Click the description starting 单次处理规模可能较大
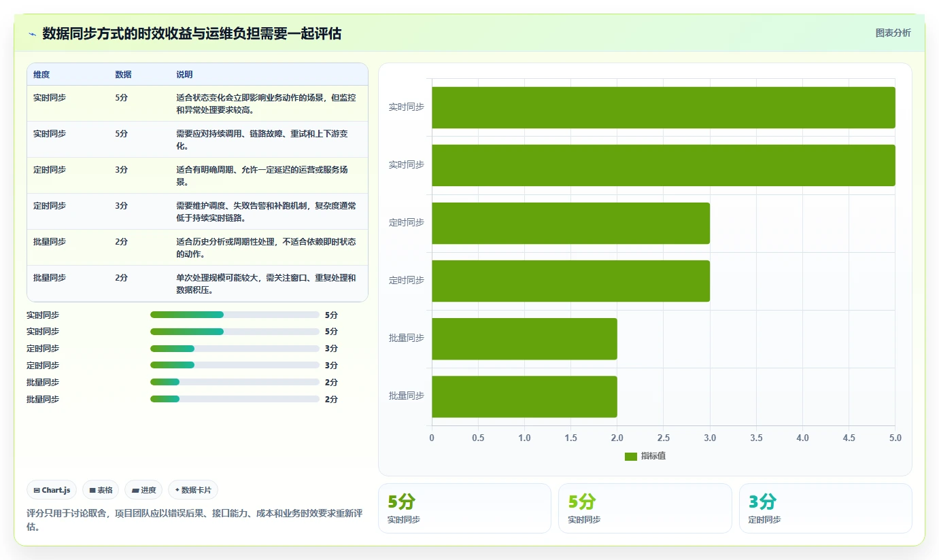 coord(266,283)
